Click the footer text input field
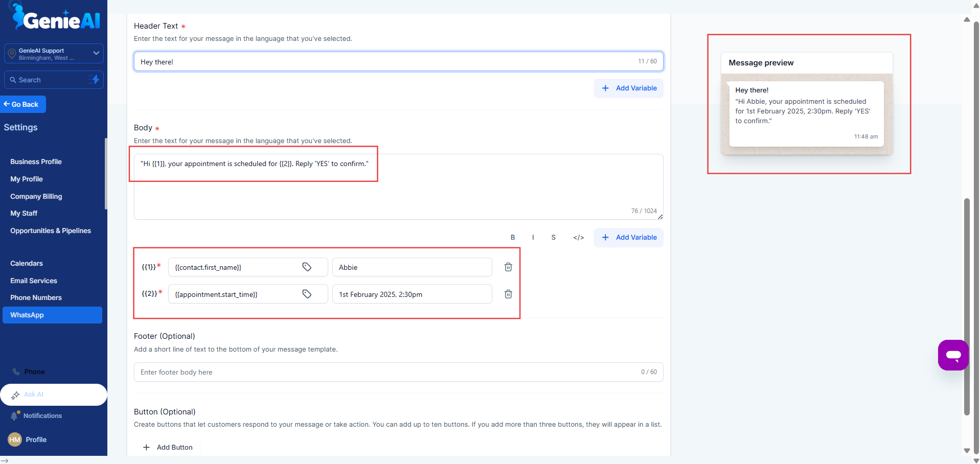Viewport: 980px width, 464px height. pyautogui.click(x=358, y=372)
